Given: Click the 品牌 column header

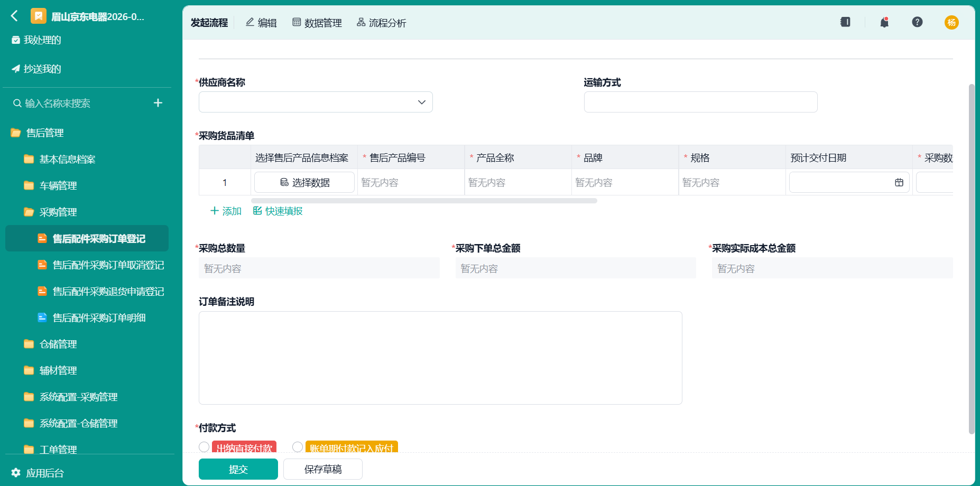Looking at the screenshot, I should coord(625,157).
